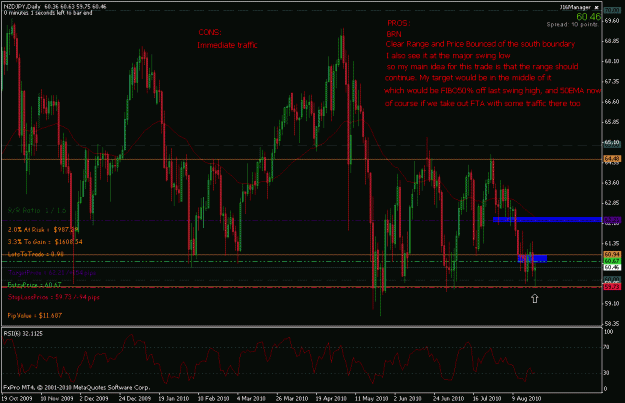The height and width of the screenshot is (403, 625).
Task: Click the '24 Jun 2010' date on time axis
Action: click(x=448, y=398)
